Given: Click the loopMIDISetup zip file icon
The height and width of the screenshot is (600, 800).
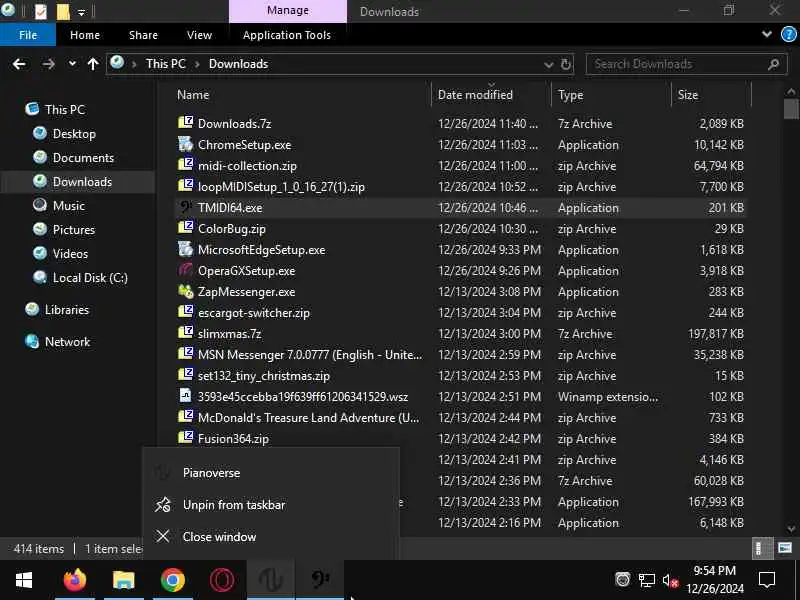Looking at the screenshot, I should [186, 186].
